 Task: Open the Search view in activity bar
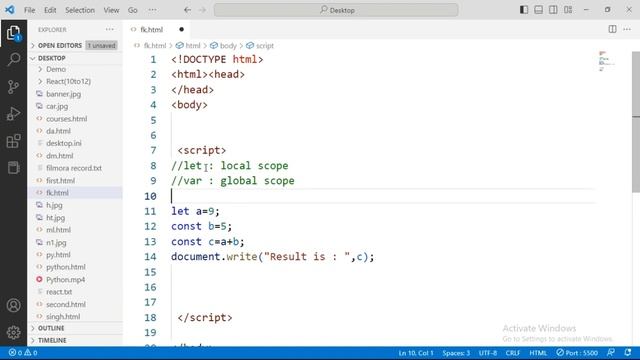(13, 60)
